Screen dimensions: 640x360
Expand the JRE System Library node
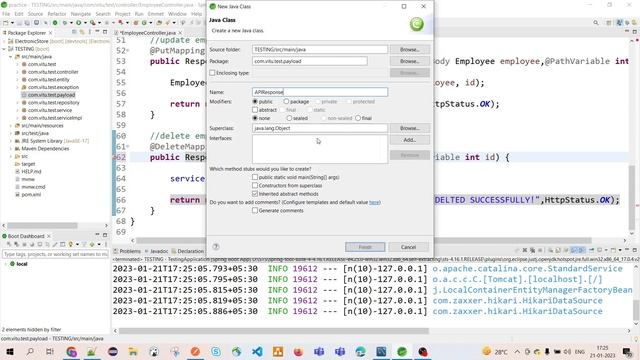(x=11, y=141)
